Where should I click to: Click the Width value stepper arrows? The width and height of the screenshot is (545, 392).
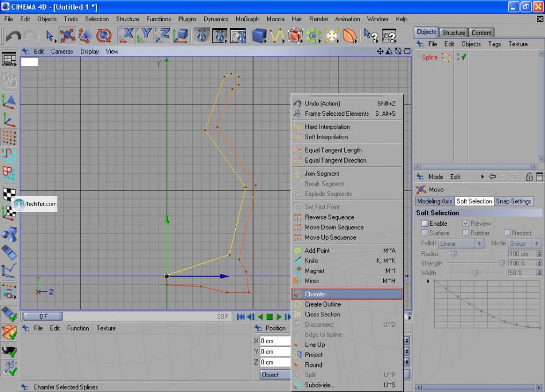tap(539, 273)
